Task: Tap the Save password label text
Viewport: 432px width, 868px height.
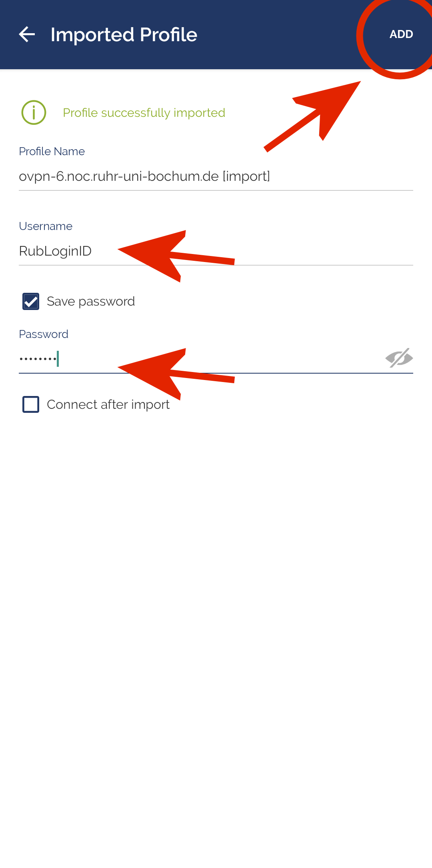Action: (91, 302)
